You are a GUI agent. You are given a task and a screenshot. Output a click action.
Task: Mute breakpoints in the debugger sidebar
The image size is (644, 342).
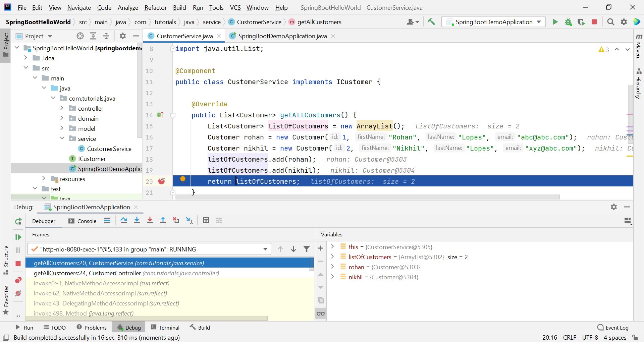click(18, 293)
